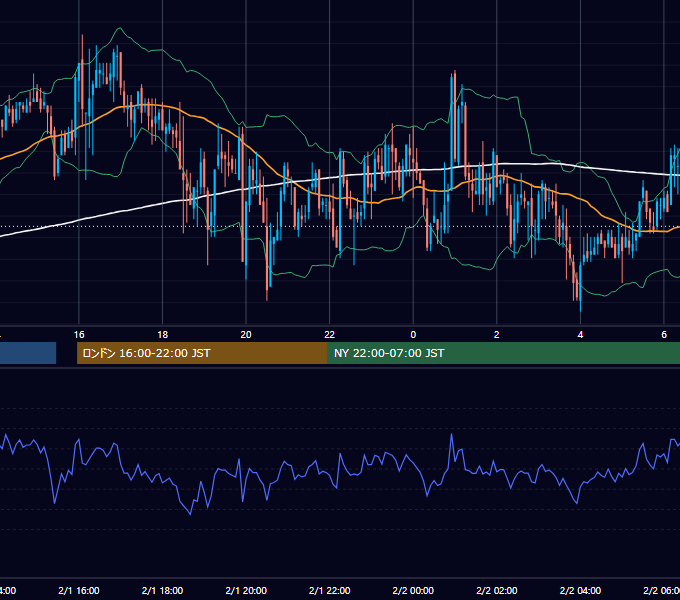This screenshot has height=600, width=680.
Task: Select the 16 hour tick label
Action: pyautogui.click(x=79, y=335)
